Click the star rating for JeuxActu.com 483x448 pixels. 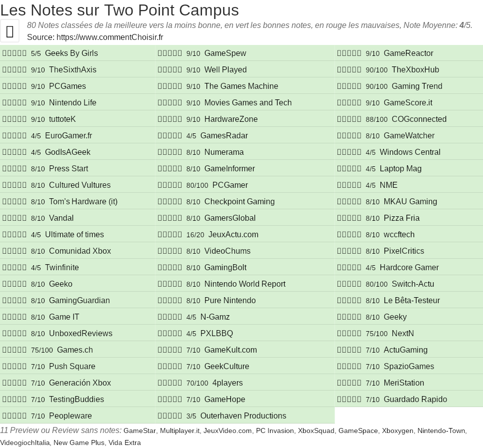pyautogui.click(x=170, y=235)
